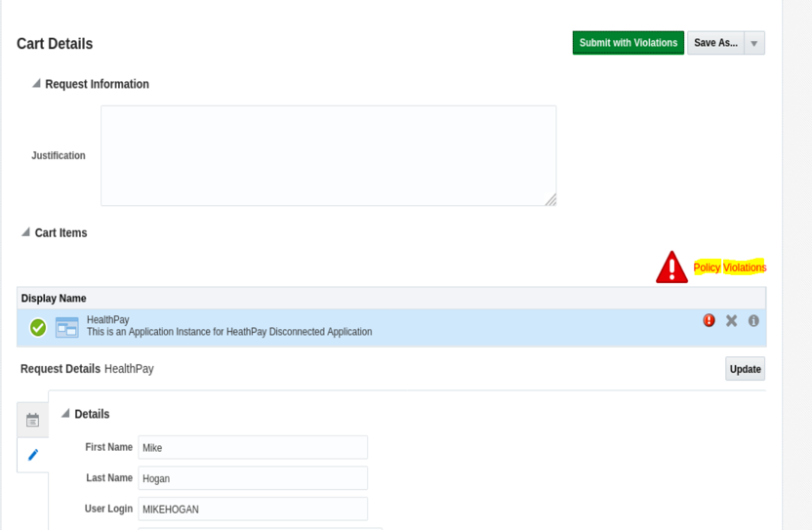Click into the Justification text area
Image resolution: width=812 pixels, height=530 pixels.
pos(328,155)
